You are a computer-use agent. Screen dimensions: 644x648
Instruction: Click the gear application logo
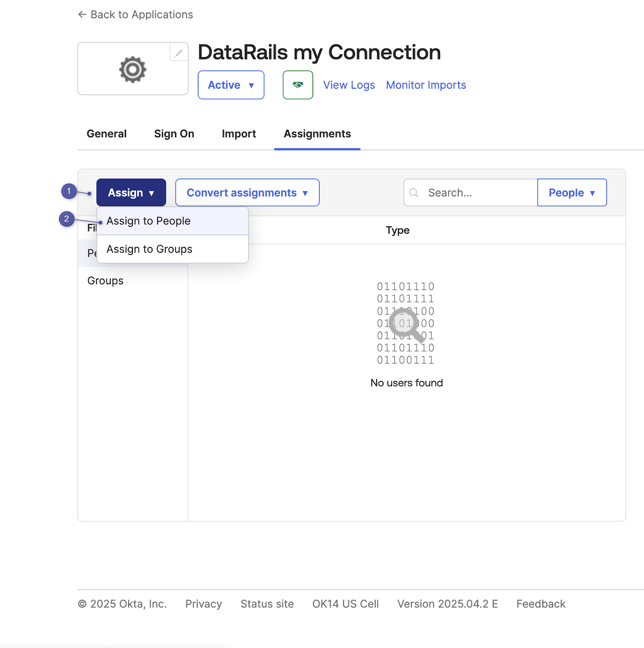[x=133, y=70]
